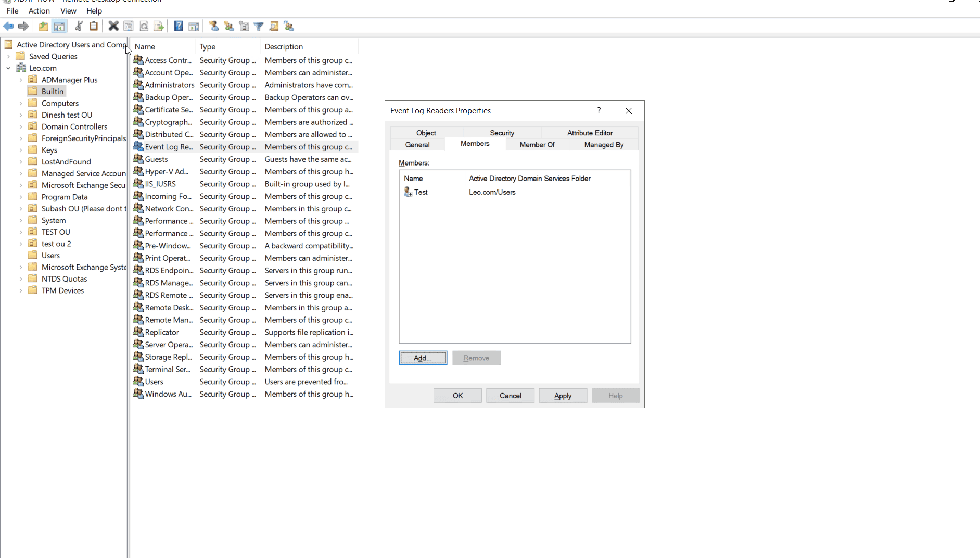
Task: Click the Guests group icon
Action: coord(138,159)
